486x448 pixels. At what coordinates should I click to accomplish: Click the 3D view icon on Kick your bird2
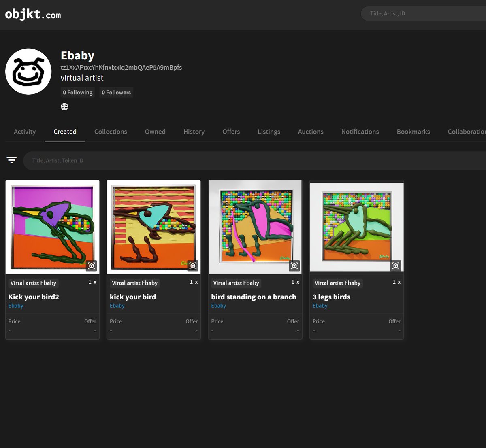point(92,265)
